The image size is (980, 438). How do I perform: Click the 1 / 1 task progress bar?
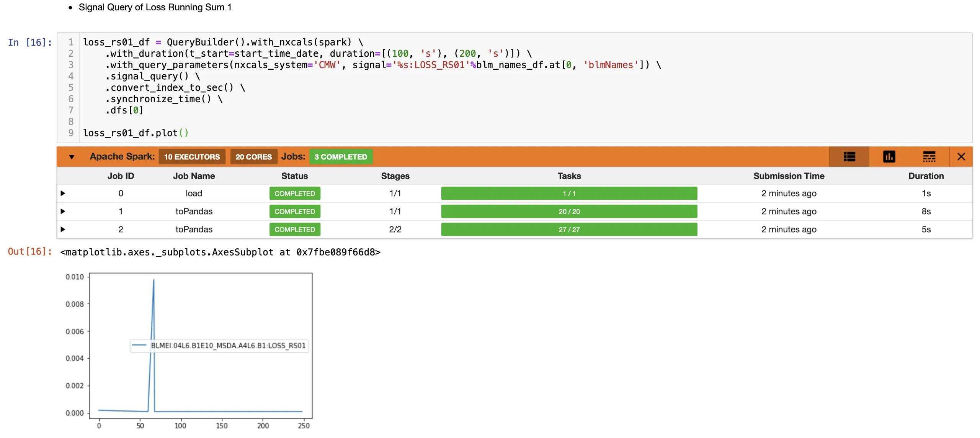[x=569, y=193]
